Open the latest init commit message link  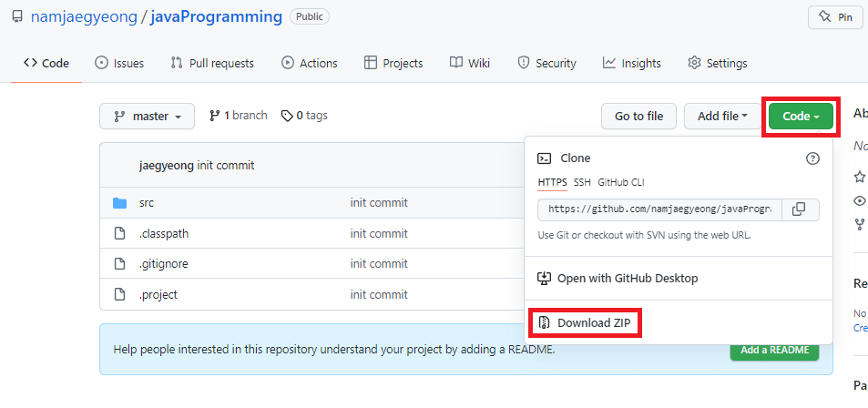coord(226,166)
